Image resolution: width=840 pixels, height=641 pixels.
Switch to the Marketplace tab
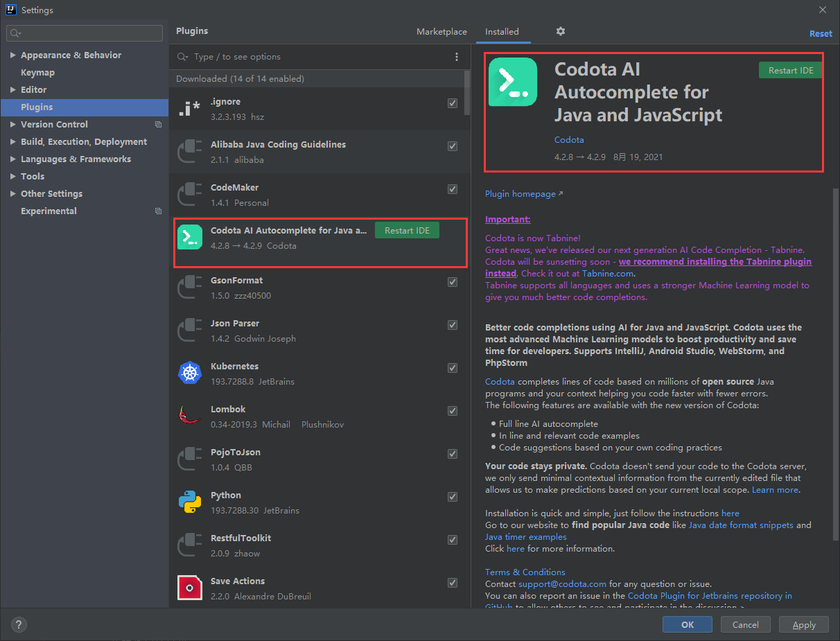coord(441,32)
